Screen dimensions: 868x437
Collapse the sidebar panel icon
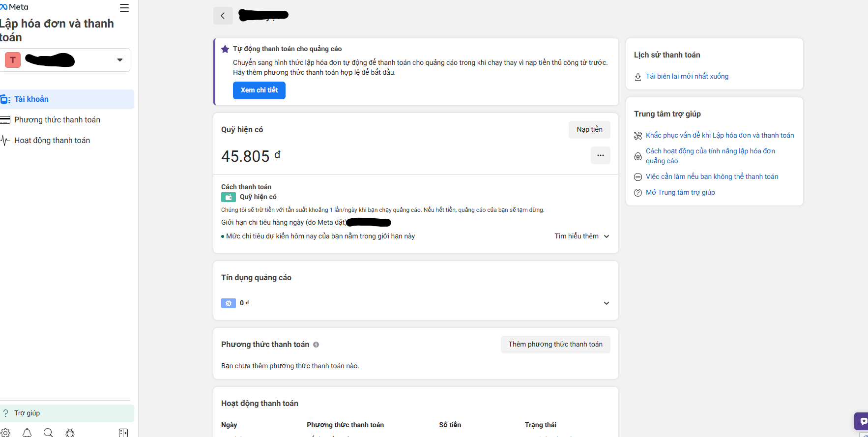(x=123, y=433)
